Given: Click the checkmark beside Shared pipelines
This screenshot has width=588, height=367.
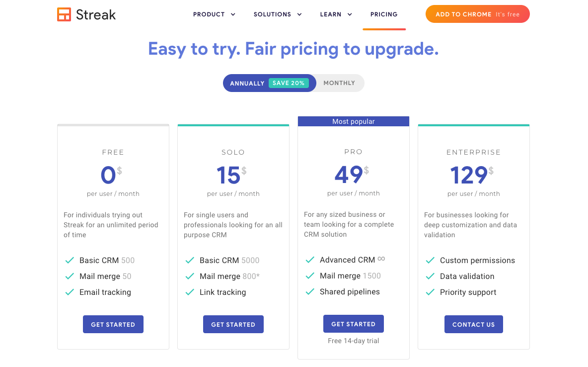Looking at the screenshot, I should [x=310, y=292].
